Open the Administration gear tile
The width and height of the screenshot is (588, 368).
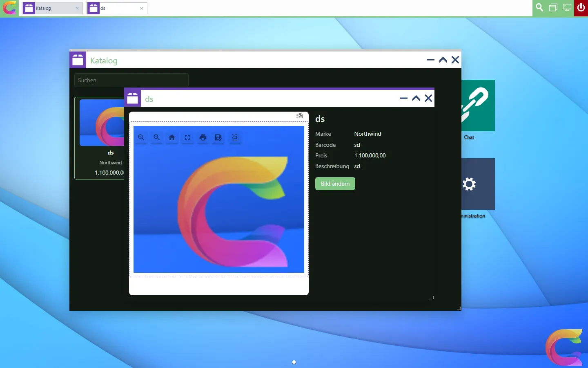(x=478, y=184)
